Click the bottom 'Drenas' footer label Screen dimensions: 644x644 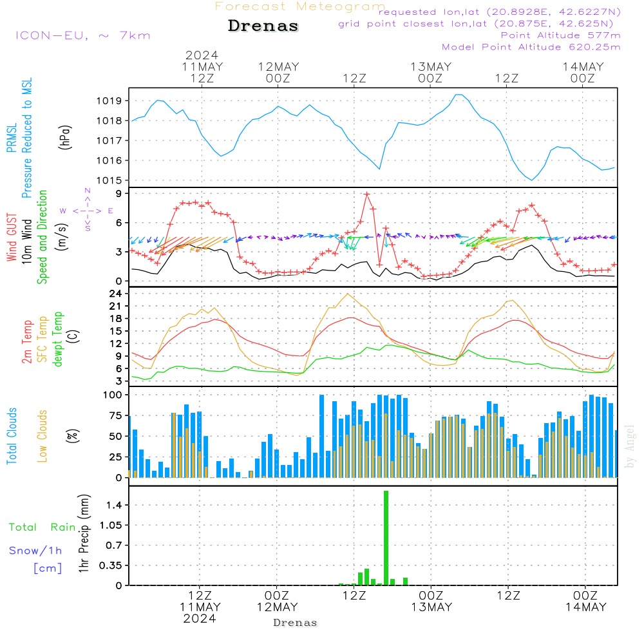click(x=296, y=623)
